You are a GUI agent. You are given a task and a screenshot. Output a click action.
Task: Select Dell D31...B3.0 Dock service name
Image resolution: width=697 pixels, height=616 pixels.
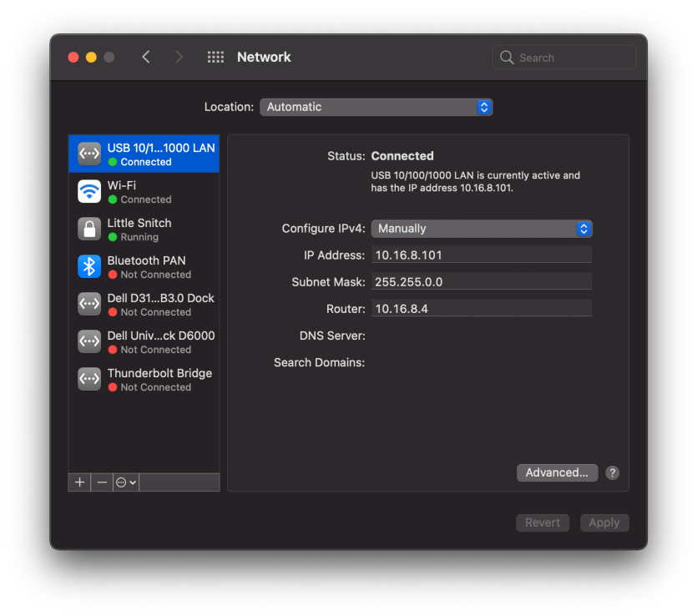(160, 298)
